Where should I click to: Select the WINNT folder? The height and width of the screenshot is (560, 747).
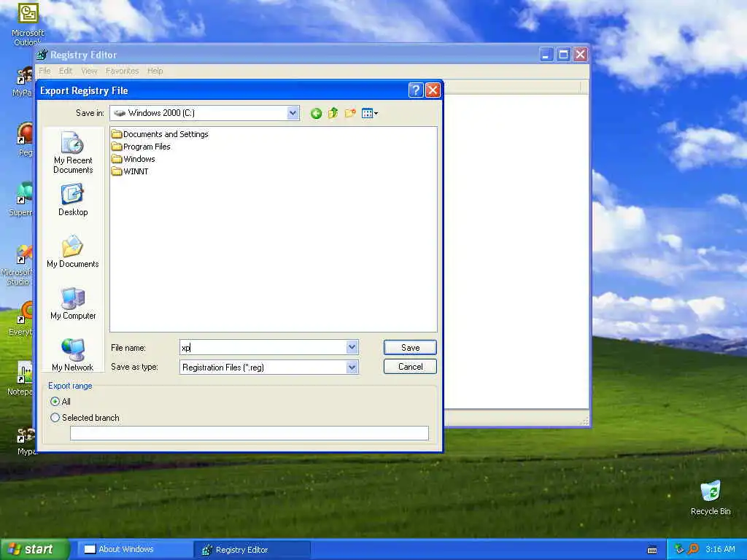click(x=130, y=171)
